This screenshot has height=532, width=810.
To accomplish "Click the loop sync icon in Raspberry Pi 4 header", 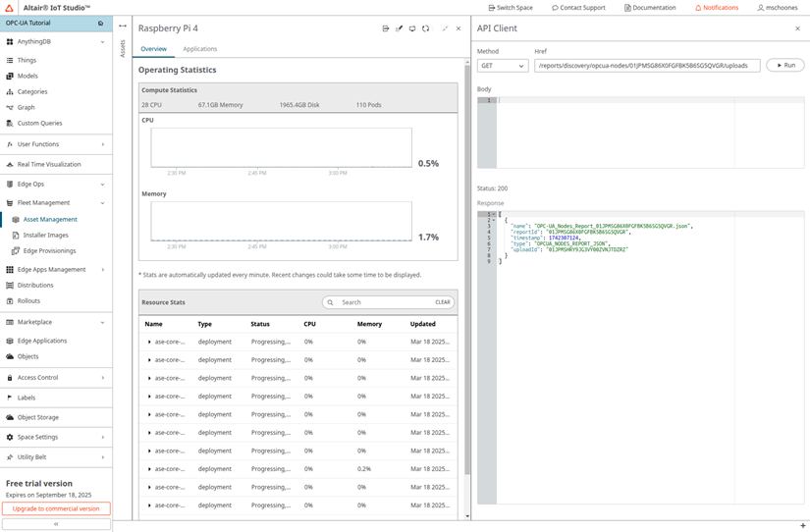I will click(x=412, y=28).
